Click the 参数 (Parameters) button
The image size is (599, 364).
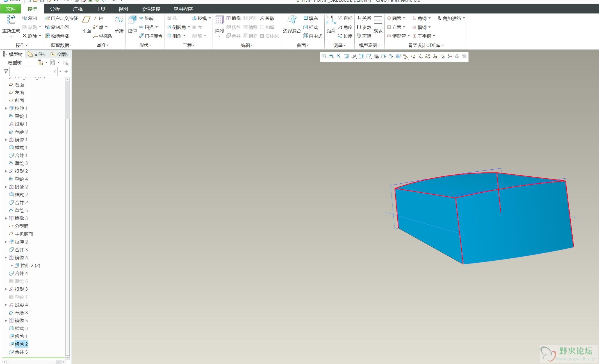tap(364, 27)
